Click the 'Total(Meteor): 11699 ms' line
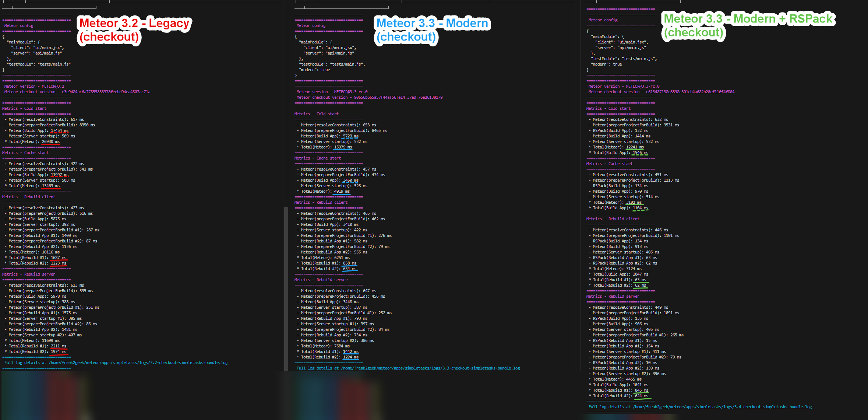The width and height of the screenshot is (868, 420). coord(32,340)
